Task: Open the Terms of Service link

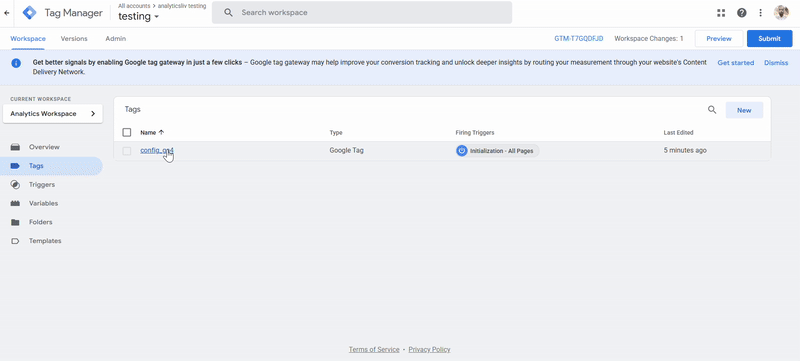Action: pyautogui.click(x=374, y=349)
